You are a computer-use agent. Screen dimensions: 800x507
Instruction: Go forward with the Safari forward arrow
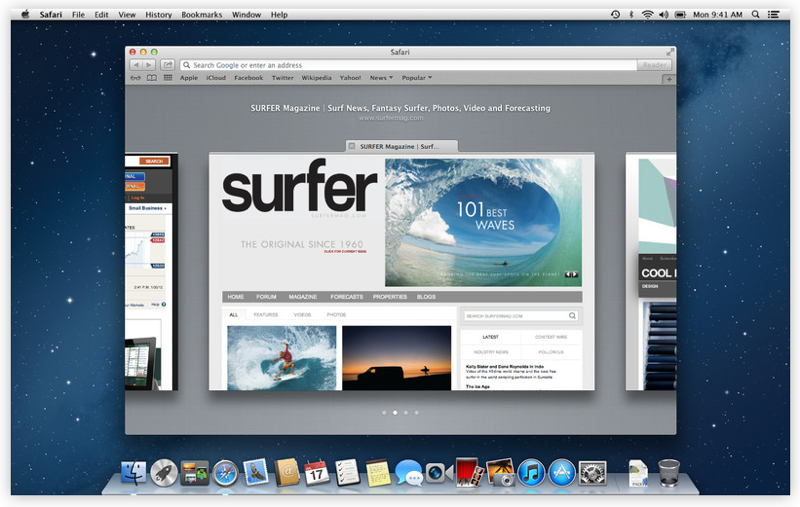149,65
